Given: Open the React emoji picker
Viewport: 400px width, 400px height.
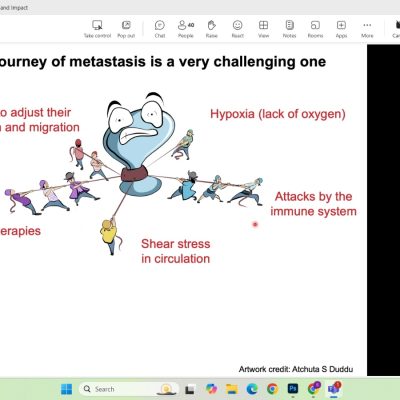Looking at the screenshot, I should click(238, 29).
